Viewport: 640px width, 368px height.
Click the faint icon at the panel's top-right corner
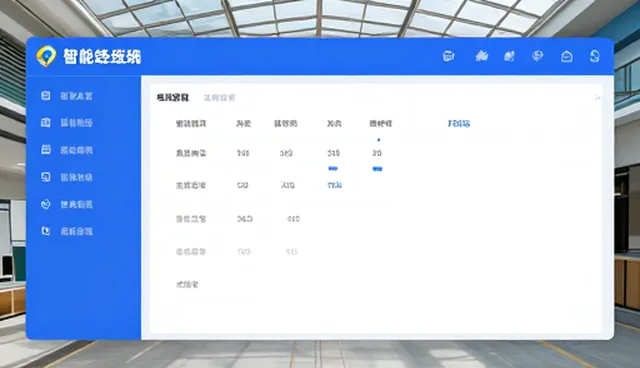597,98
